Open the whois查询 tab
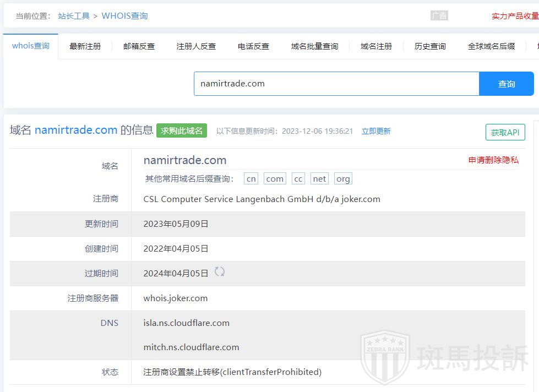This screenshot has height=392, width=539. [x=31, y=46]
